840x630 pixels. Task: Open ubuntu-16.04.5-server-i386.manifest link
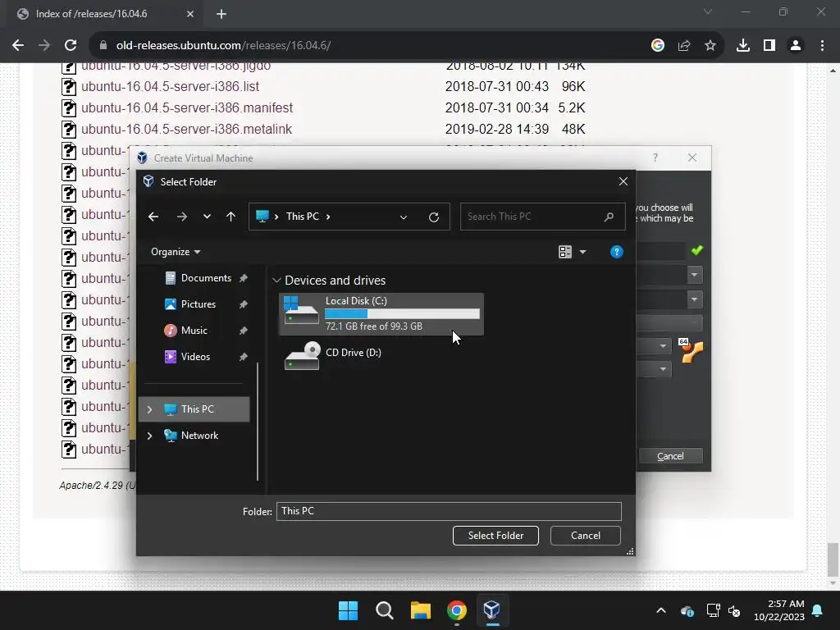[187, 107]
